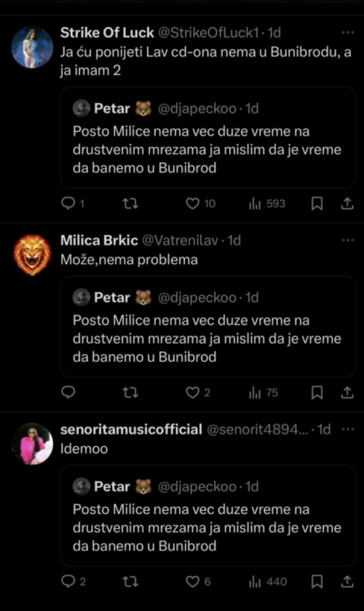Retweet Milica Brkic's post
This screenshot has width=364, height=611.
[130, 393]
